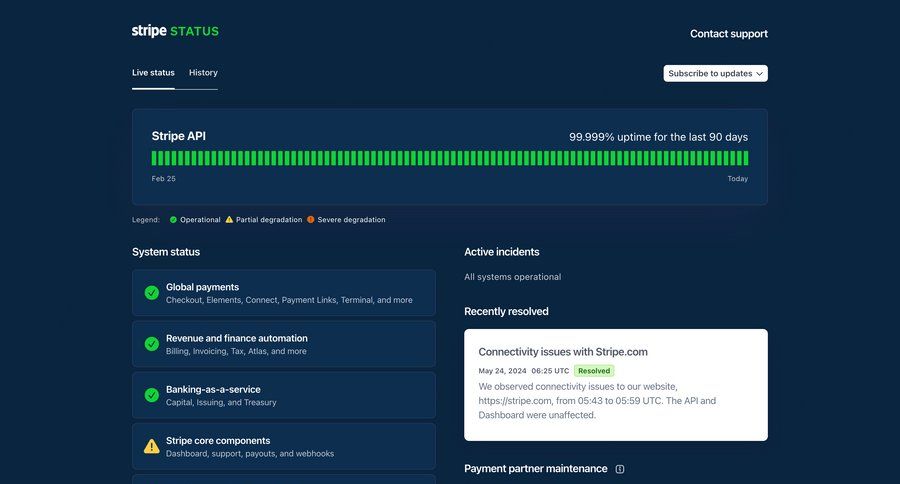Open the Revenue and finance automation card

pos(284,344)
